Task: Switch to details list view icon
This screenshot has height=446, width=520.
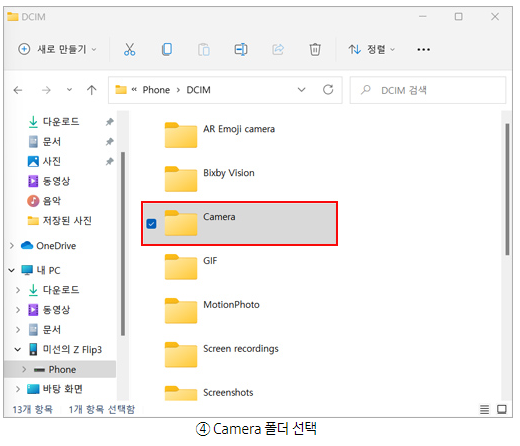Action: coord(484,409)
